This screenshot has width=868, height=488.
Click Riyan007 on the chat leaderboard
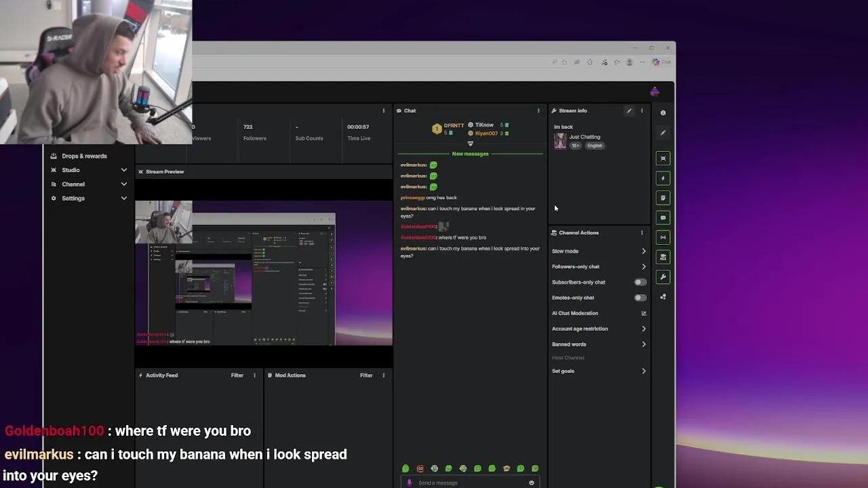pyautogui.click(x=486, y=134)
